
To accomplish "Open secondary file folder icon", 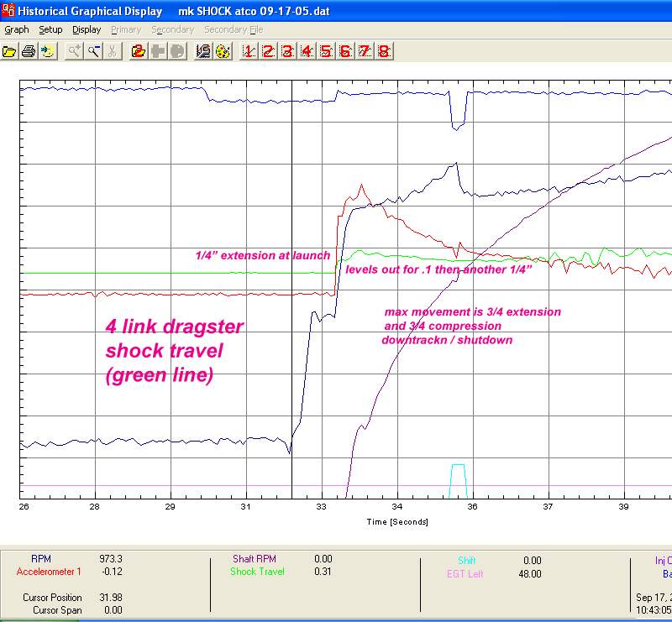I will pyautogui.click(x=139, y=51).
